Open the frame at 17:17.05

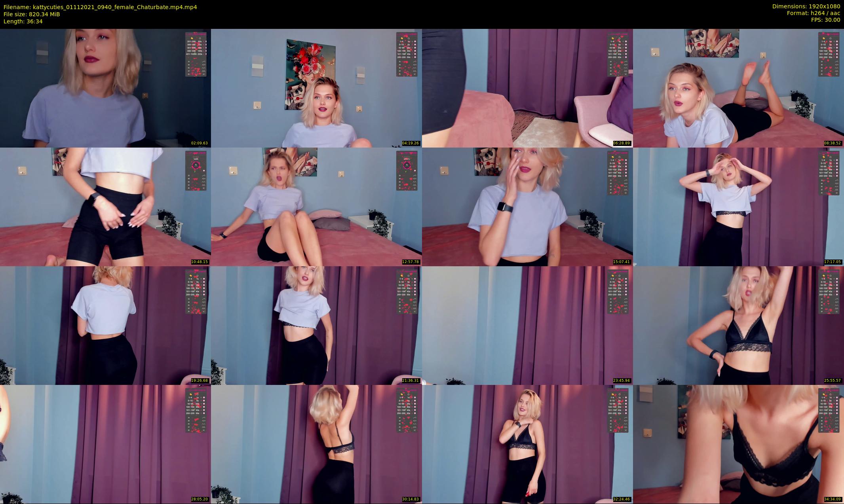pyautogui.click(x=738, y=207)
